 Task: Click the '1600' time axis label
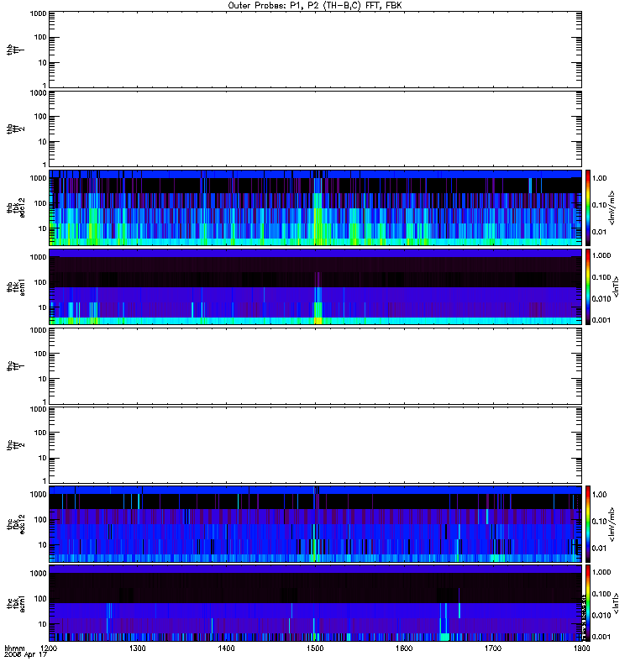(x=404, y=648)
